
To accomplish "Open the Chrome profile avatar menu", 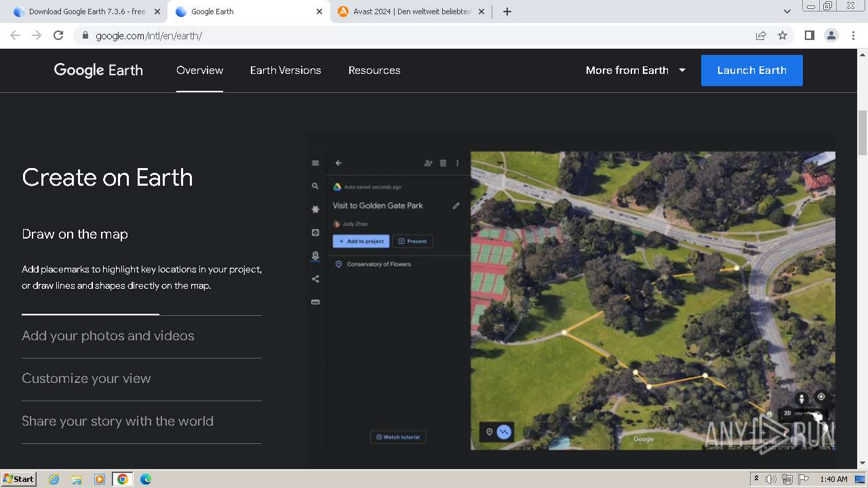I will tap(831, 36).
